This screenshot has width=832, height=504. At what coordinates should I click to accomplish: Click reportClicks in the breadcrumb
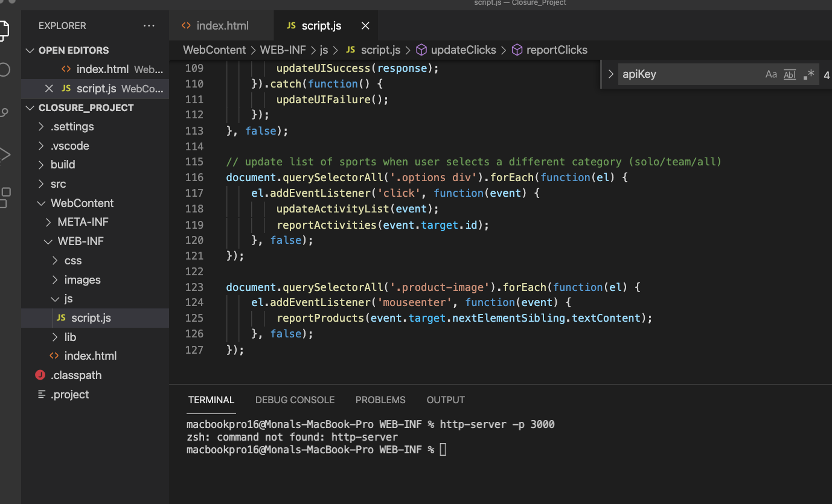coord(557,50)
